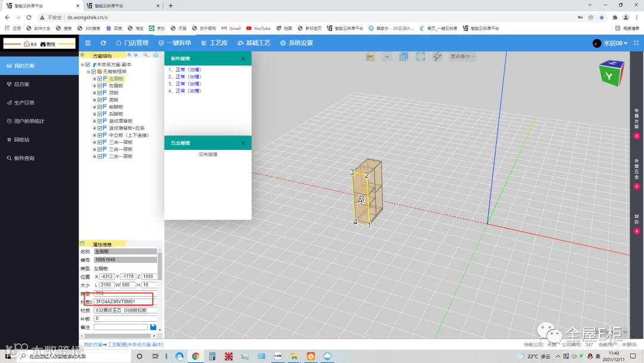Open 生产订单 in the left sidebar

tap(24, 103)
